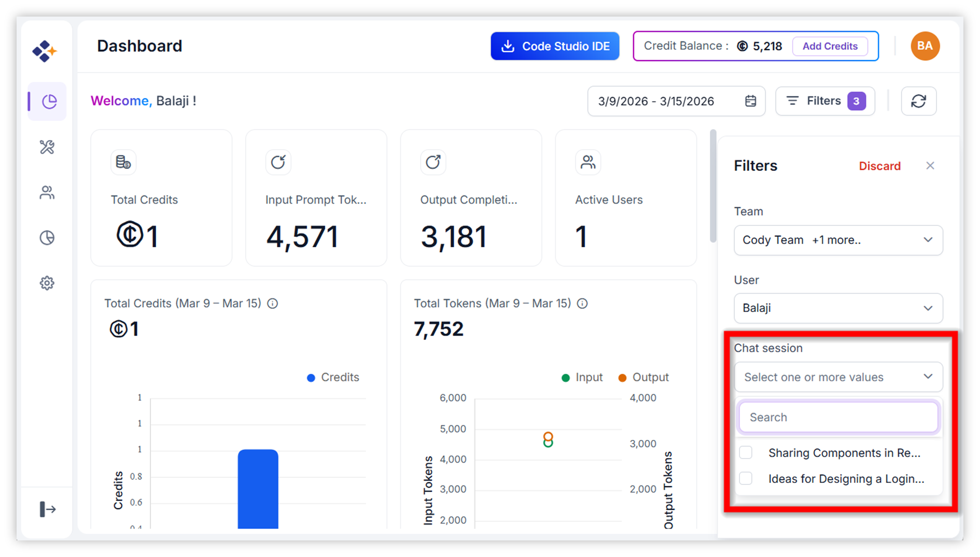Open the date range calendar picker
Screen dimensions: 980x557
click(x=750, y=101)
